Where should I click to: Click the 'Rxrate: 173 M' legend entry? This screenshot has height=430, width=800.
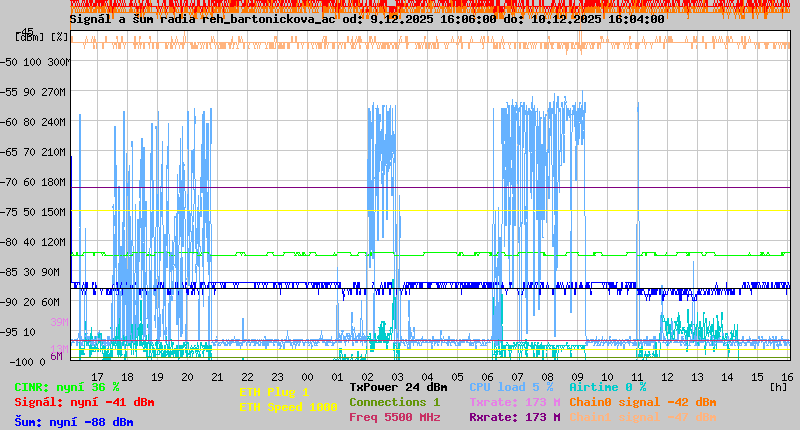coord(515,417)
